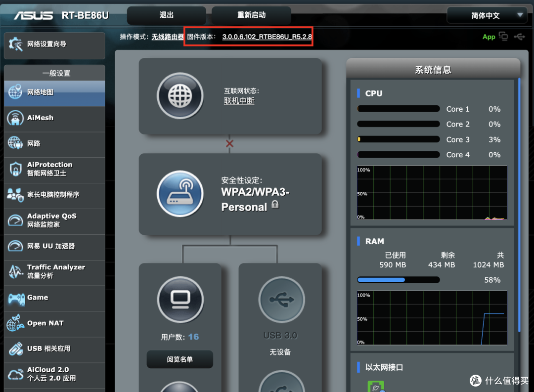This screenshot has width=534, height=392.
Task: Click the client devices monitor icon
Action: (180, 300)
